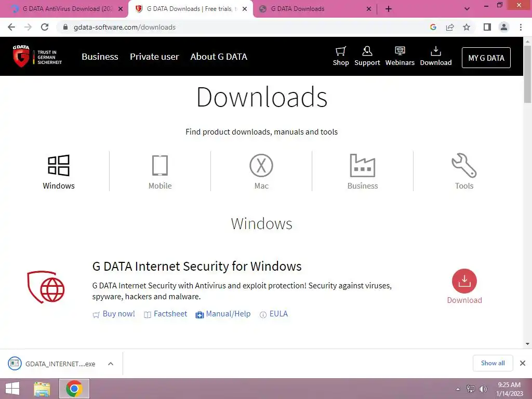
Task: Share this page icon
Action: [450, 27]
